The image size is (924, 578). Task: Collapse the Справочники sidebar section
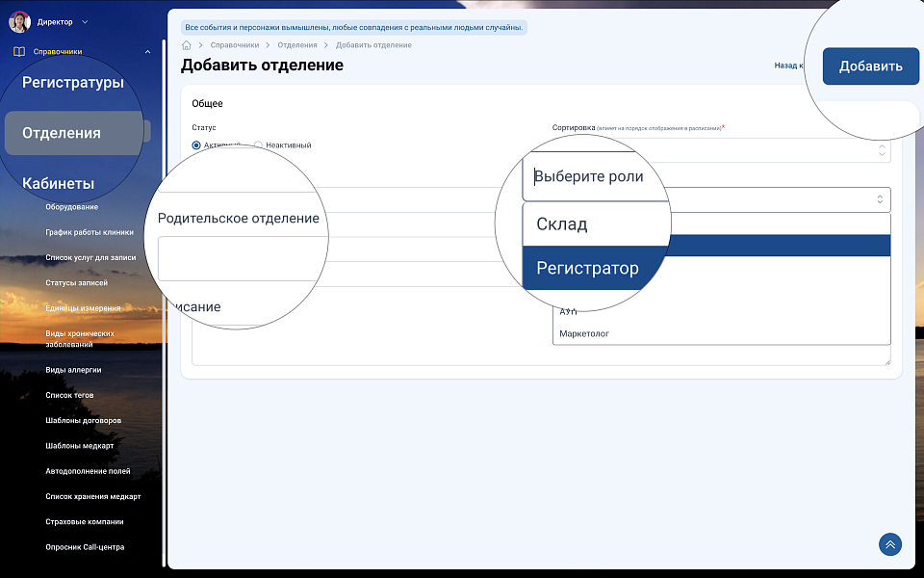point(147,52)
